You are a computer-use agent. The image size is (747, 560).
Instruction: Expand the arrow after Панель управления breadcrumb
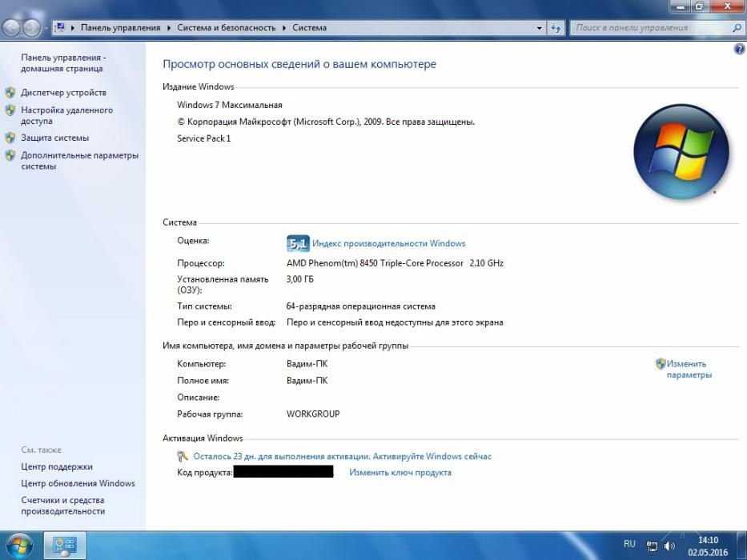pyautogui.click(x=169, y=28)
